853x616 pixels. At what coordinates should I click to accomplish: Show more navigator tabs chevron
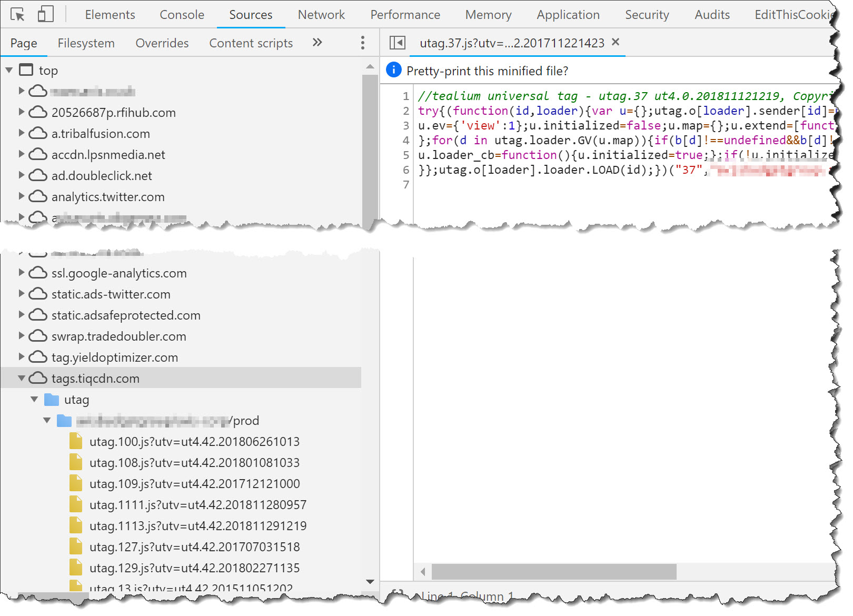pyautogui.click(x=317, y=42)
